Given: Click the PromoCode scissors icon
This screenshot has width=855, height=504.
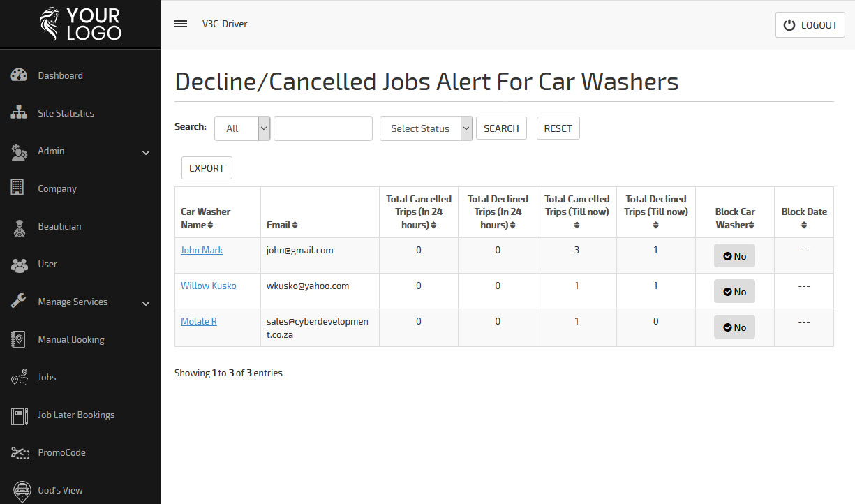Looking at the screenshot, I should pyautogui.click(x=19, y=452).
